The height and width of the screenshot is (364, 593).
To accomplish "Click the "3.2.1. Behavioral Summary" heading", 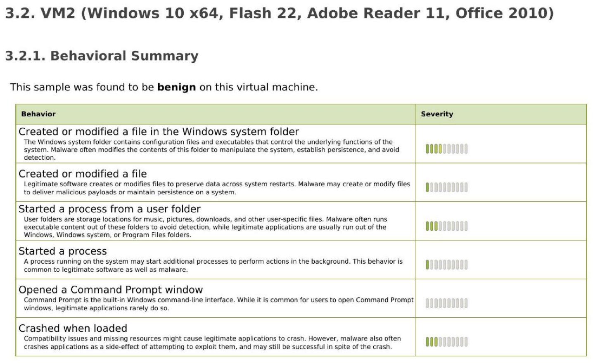I will (102, 56).
